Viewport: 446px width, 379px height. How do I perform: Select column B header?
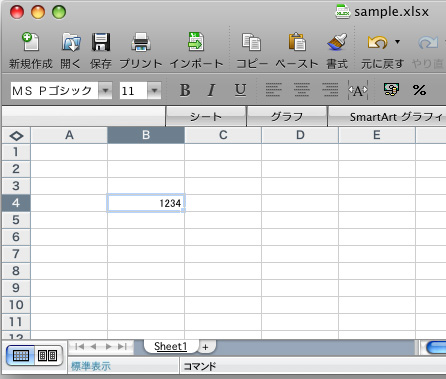tap(146, 135)
